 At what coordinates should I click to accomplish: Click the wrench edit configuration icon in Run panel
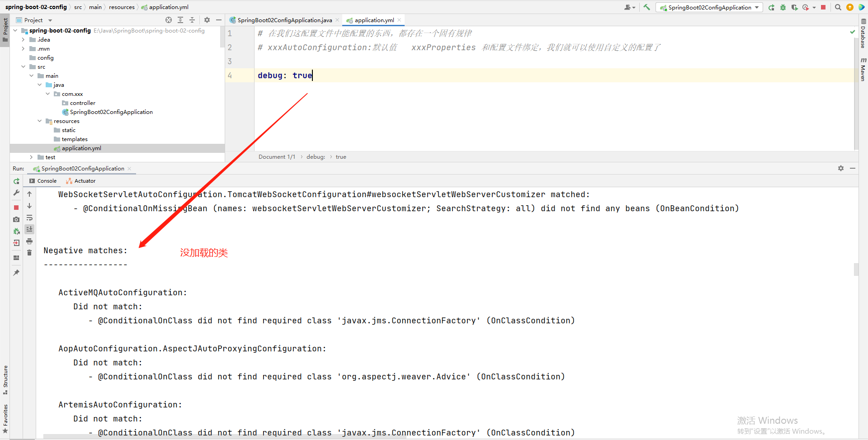[x=16, y=193]
